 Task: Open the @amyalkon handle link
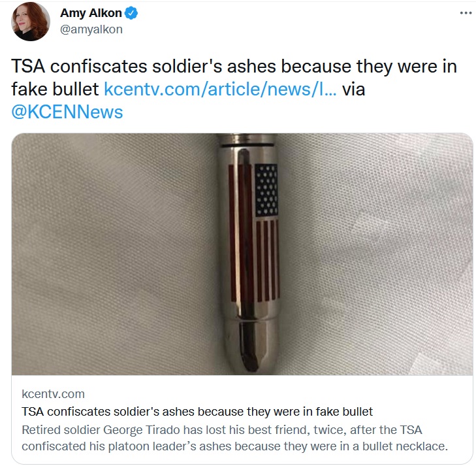tap(91, 29)
